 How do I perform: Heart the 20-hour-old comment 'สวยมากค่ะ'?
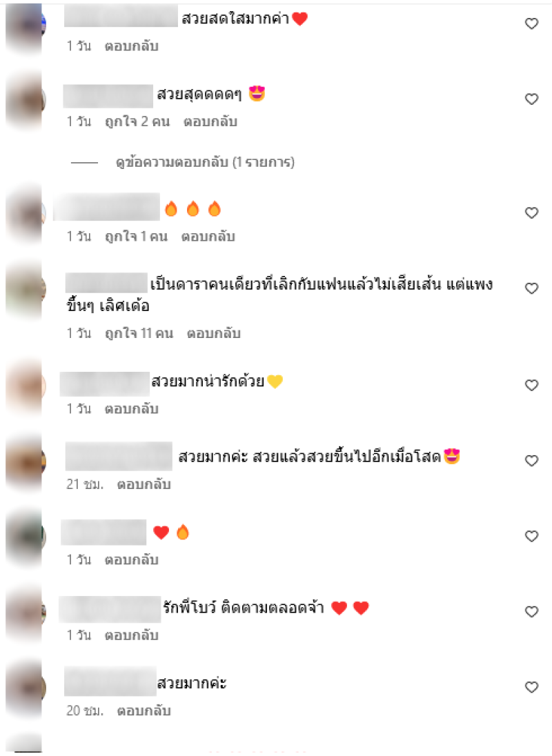(531, 686)
